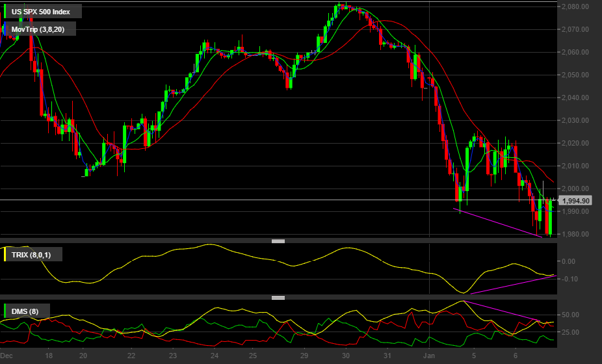Click the 2,080.00 price axis label

pyautogui.click(x=575, y=6)
